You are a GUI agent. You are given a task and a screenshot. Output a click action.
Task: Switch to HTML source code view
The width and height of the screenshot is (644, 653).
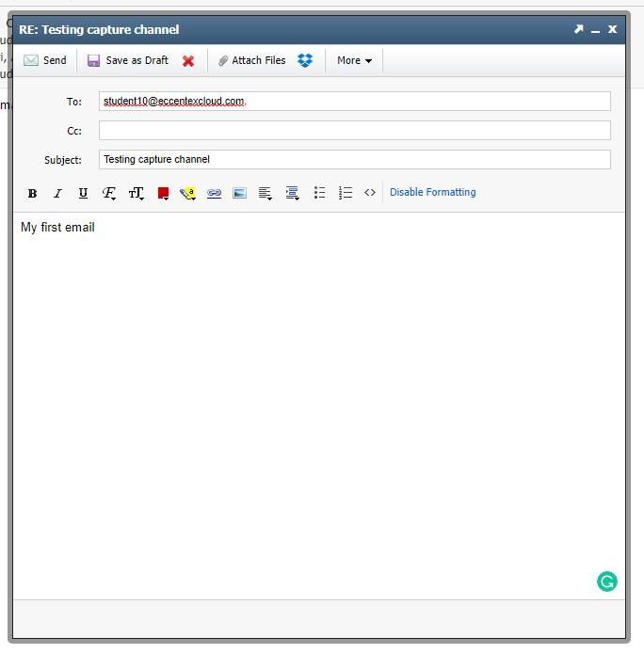coord(370,192)
